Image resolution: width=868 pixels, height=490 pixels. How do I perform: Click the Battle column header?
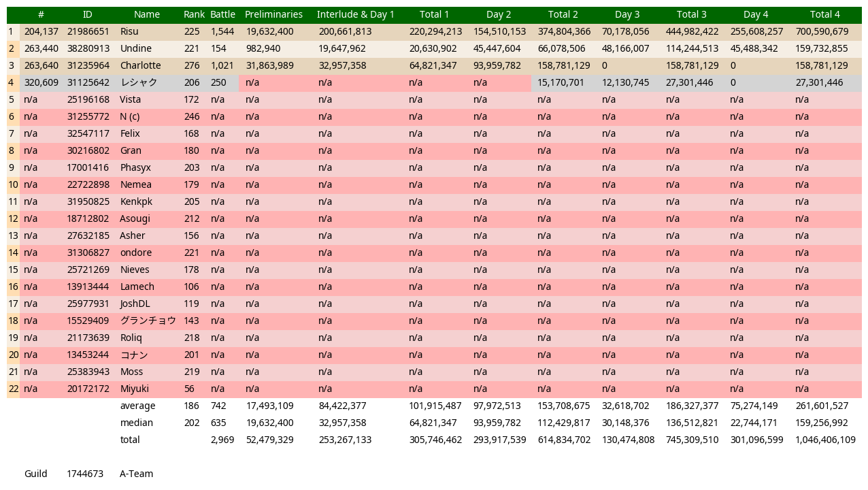pyautogui.click(x=222, y=14)
